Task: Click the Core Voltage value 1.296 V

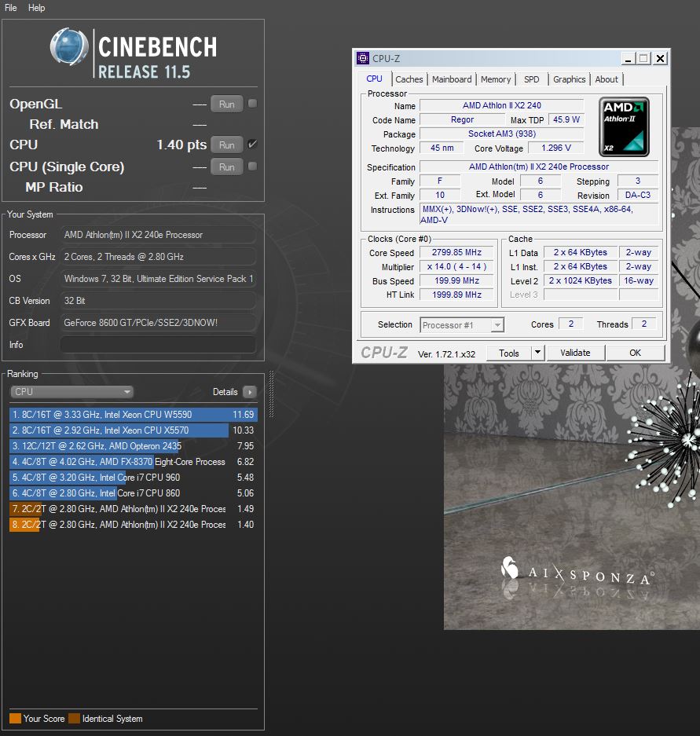Action: [556, 148]
